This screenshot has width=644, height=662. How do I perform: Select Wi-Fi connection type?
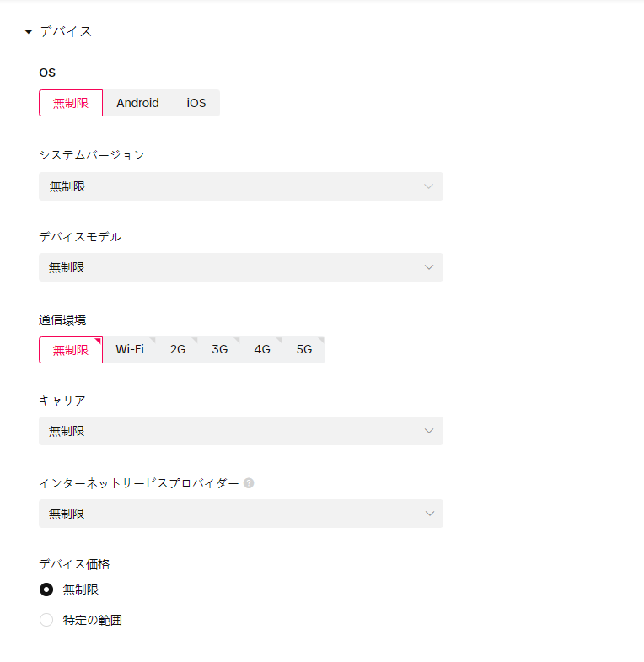130,349
